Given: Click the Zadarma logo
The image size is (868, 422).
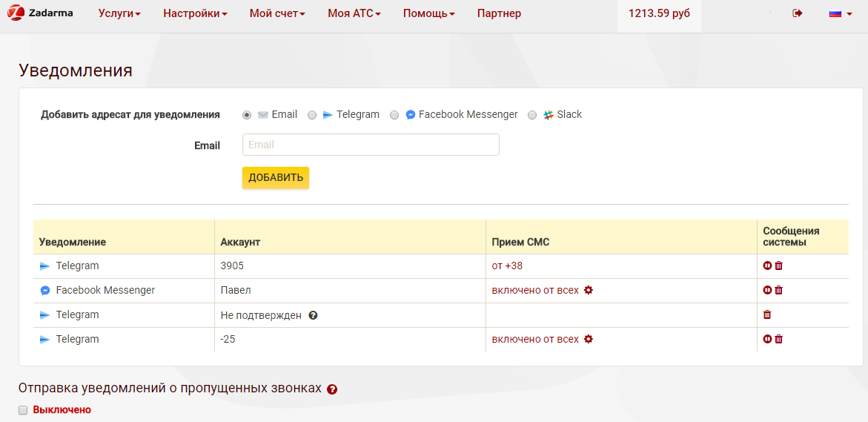Looking at the screenshot, I should click(x=40, y=12).
